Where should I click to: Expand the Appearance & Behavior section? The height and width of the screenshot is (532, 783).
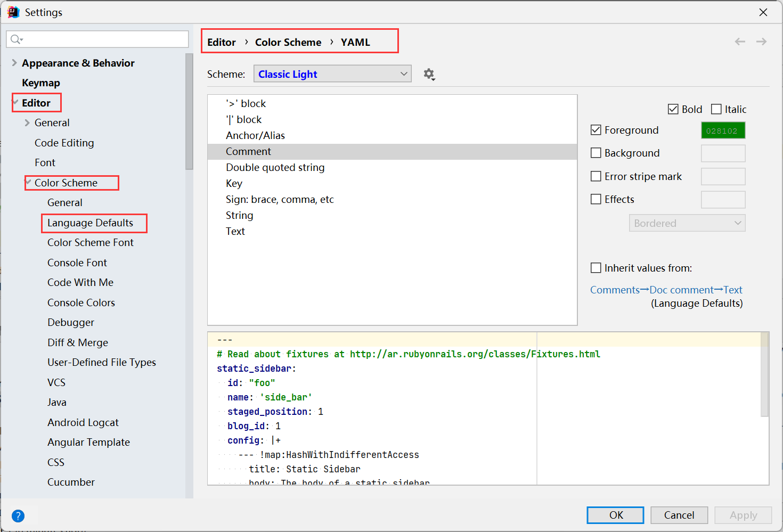point(14,63)
